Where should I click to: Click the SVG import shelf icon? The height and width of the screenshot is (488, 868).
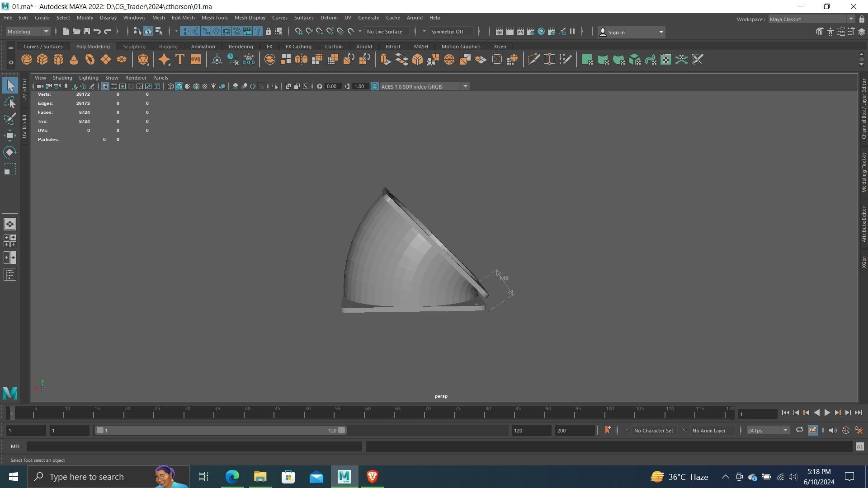point(196,60)
